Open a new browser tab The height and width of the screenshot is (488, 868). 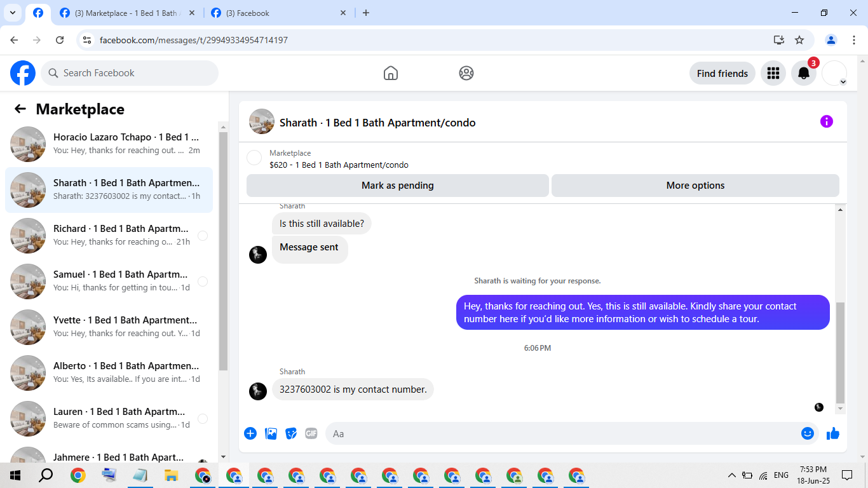tap(366, 13)
